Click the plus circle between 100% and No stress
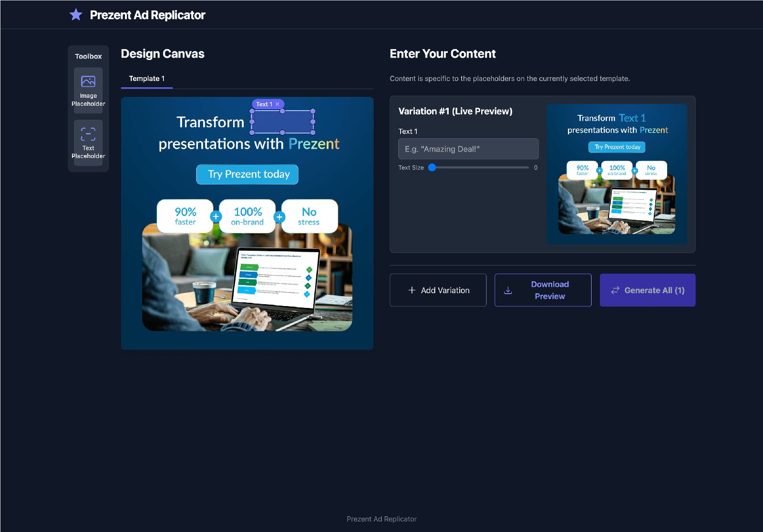763x532 pixels. click(x=279, y=217)
